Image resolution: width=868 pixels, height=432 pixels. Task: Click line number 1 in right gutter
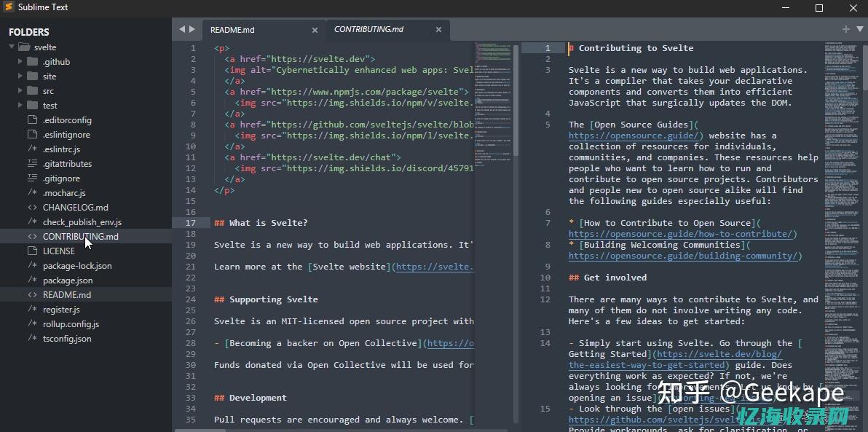[x=548, y=48]
